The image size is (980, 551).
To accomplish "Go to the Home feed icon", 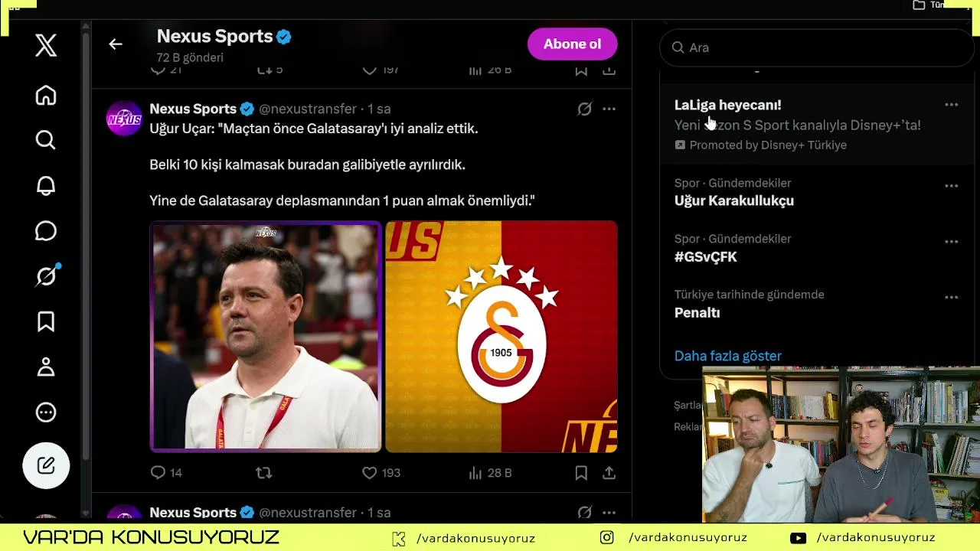I will point(46,96).
